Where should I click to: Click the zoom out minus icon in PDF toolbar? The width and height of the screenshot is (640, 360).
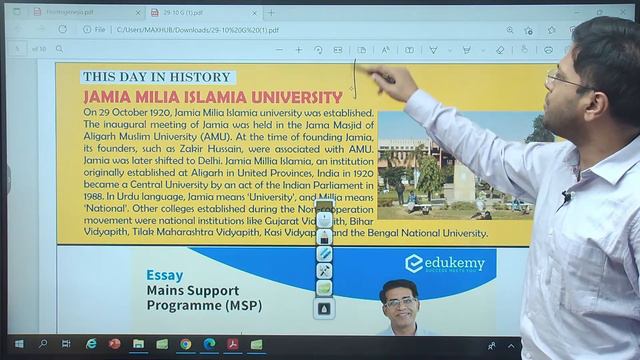point(279,50)
